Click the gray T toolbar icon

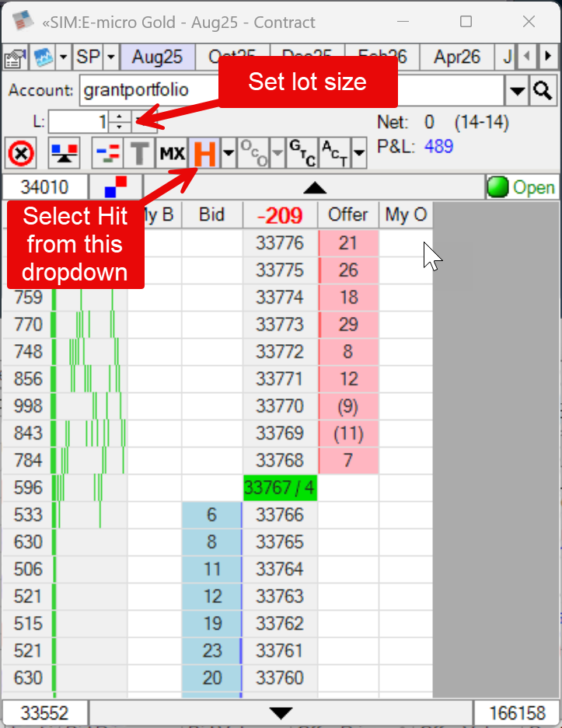pos(140,154)
